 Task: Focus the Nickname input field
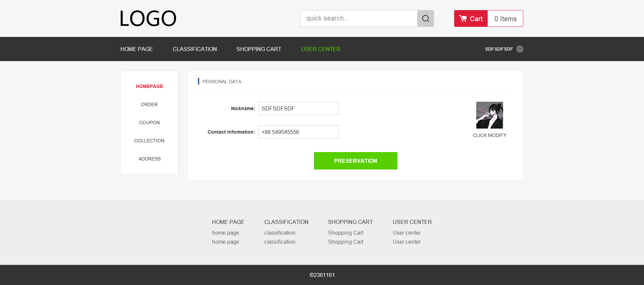click(x=299, y=108)
